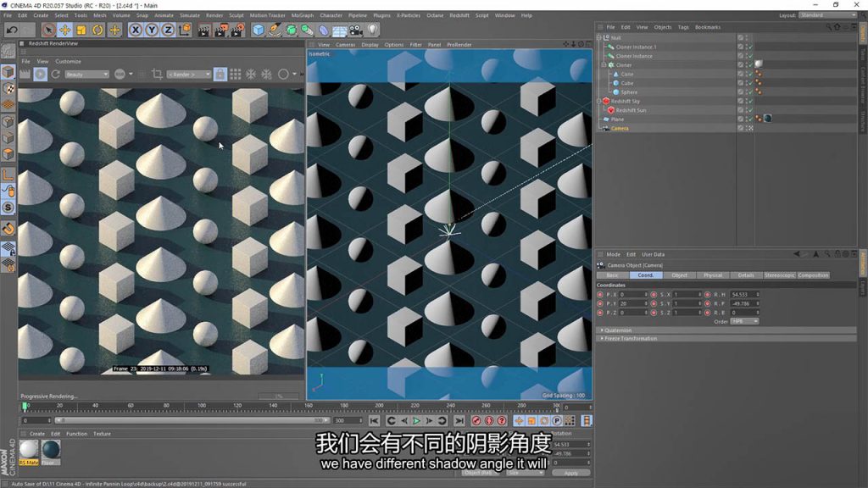The image size is (868, 488).
Task: Open the Render camera dropdown
Action: 189,75
